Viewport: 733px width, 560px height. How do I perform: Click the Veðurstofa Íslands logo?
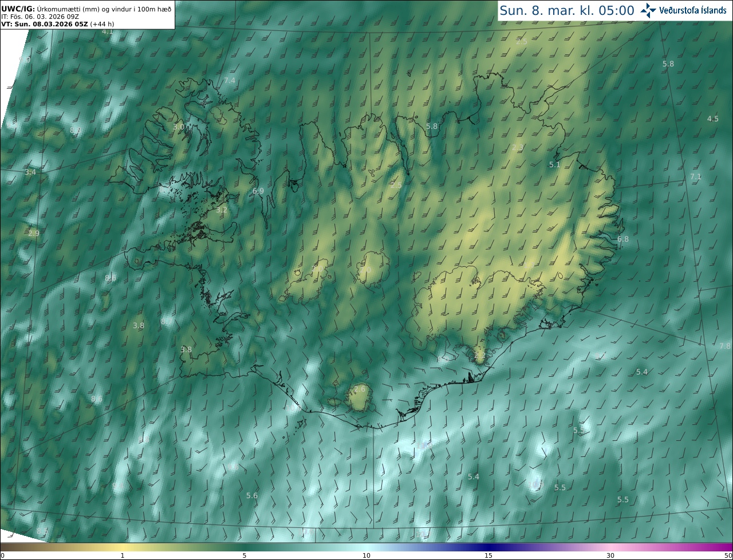(x=683, y=10)
